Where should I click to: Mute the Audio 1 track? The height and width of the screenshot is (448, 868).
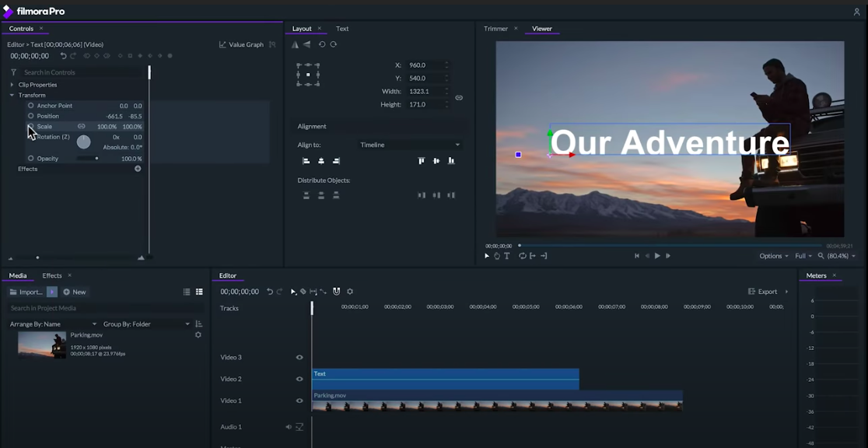click(289, 427)
